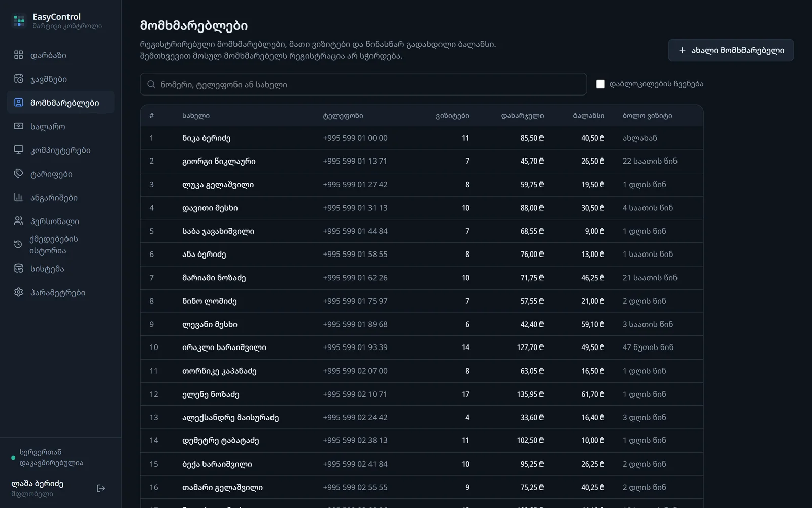Click the logout icon beside ლაშა ბერიძე
812x508 pixels.
click(101, 488)
